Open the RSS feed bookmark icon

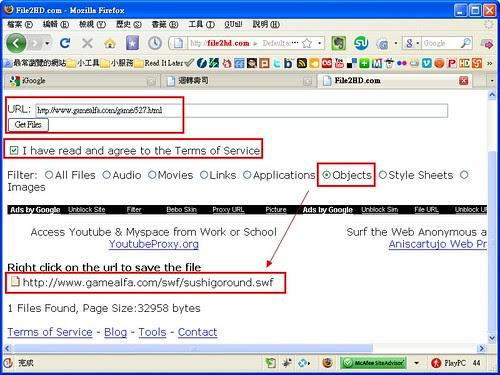[302, 63]
